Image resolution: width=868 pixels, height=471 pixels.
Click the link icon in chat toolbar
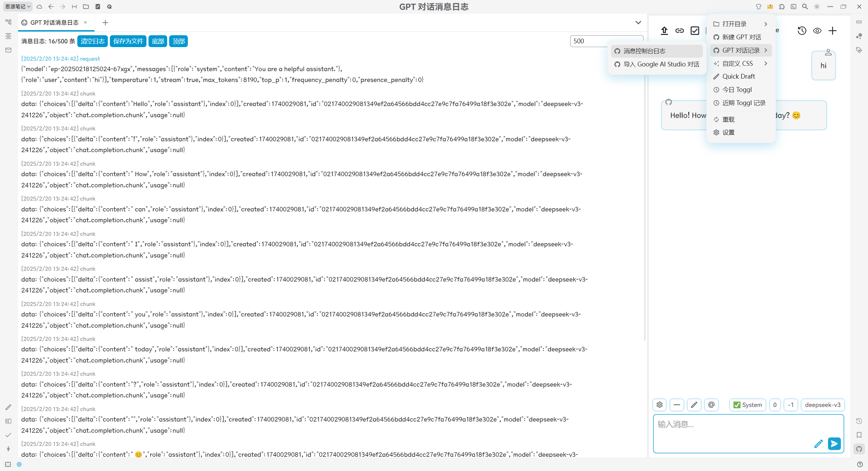[x=679, y=31]
